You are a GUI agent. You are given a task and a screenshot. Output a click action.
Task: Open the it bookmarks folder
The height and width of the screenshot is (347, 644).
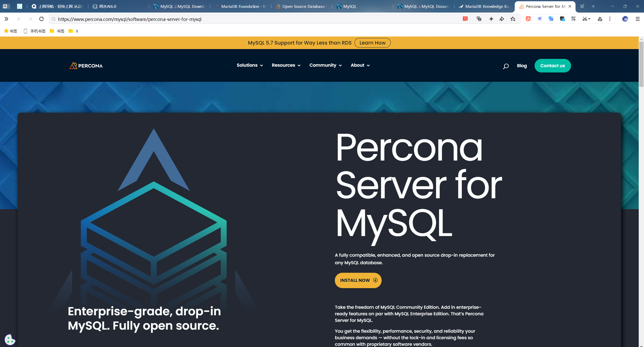[x=73, y=31]
